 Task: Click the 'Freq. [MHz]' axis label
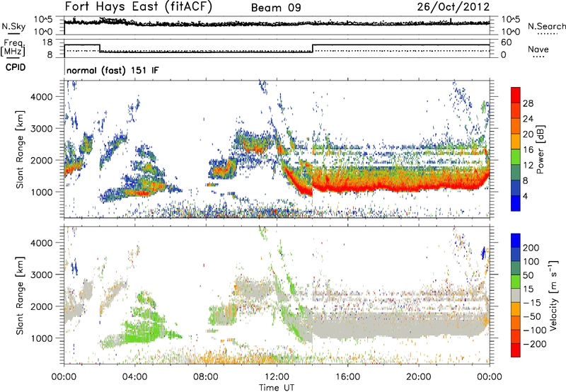pyautogui.click(x=13, y=47)
